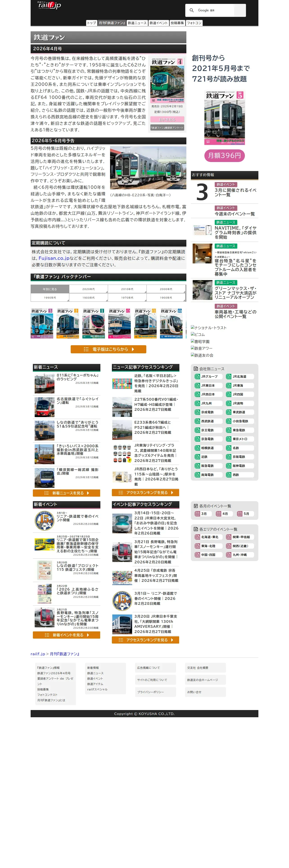Click the 九州・沖縄 area icon

point(229,555)
